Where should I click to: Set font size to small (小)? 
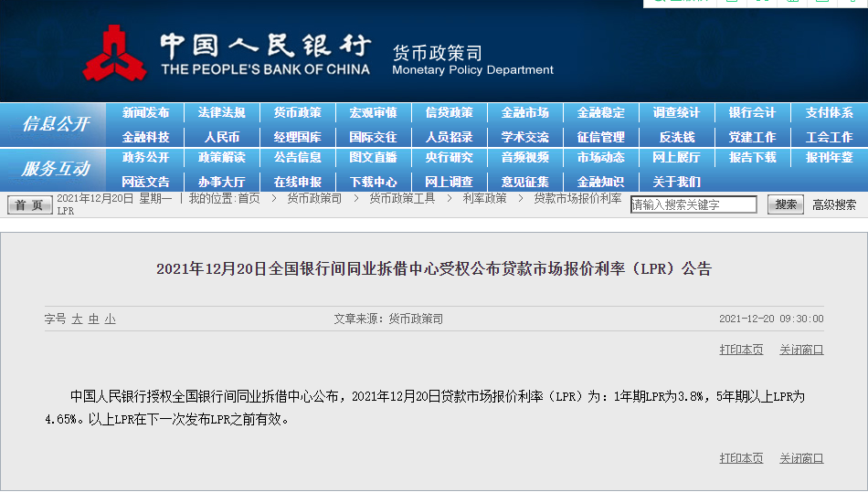click(x=110, y=319)
